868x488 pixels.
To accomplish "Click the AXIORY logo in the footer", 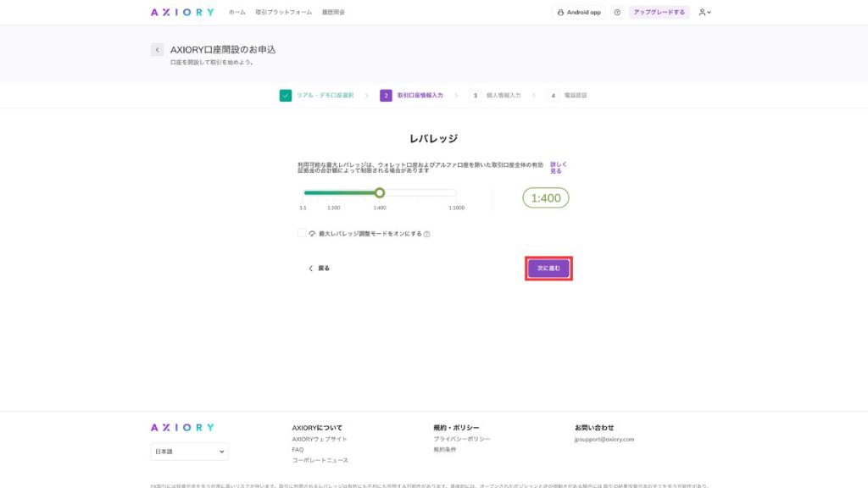I will click(182, 428).
